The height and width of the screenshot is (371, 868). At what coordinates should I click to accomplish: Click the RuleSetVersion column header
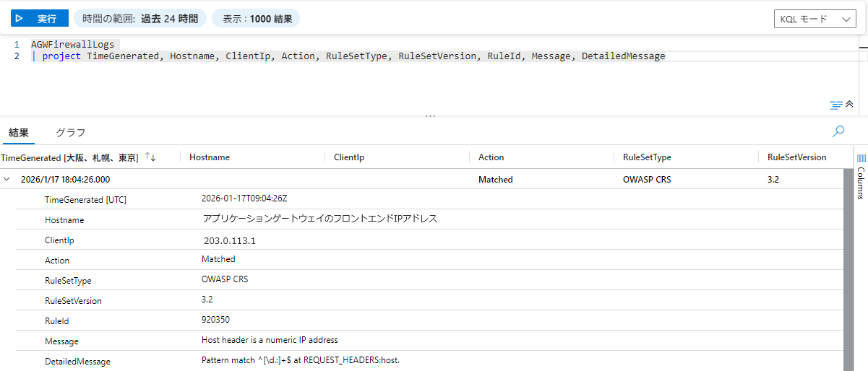(x=796, y=157)
